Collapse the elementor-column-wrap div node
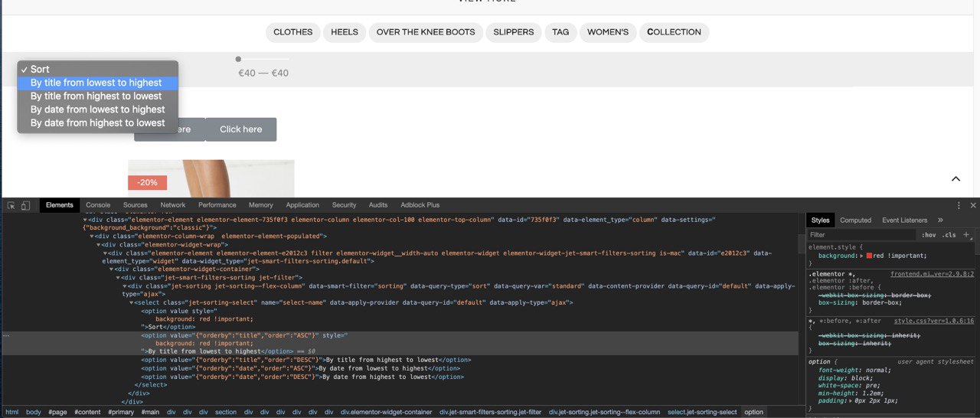980x418 pixels. tap(91, 236)
